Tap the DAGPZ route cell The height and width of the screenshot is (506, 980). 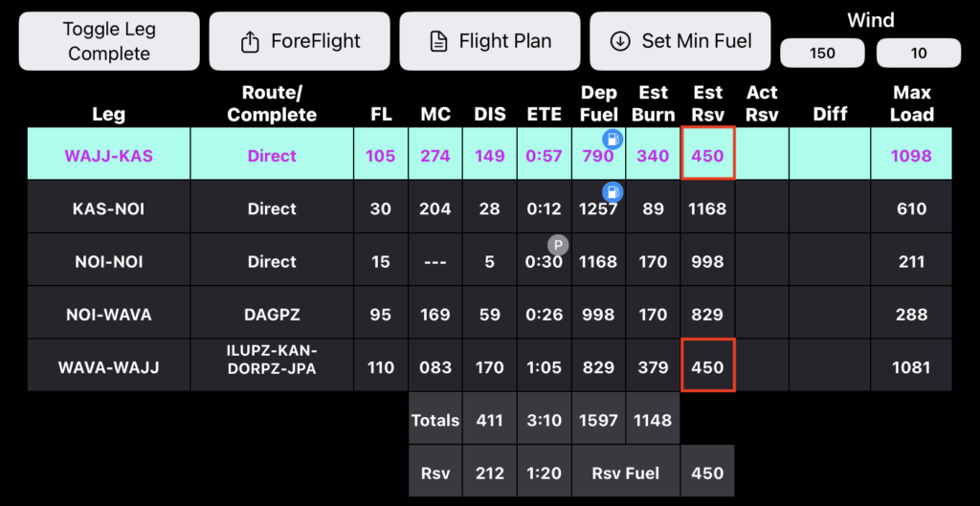point(272,314)
